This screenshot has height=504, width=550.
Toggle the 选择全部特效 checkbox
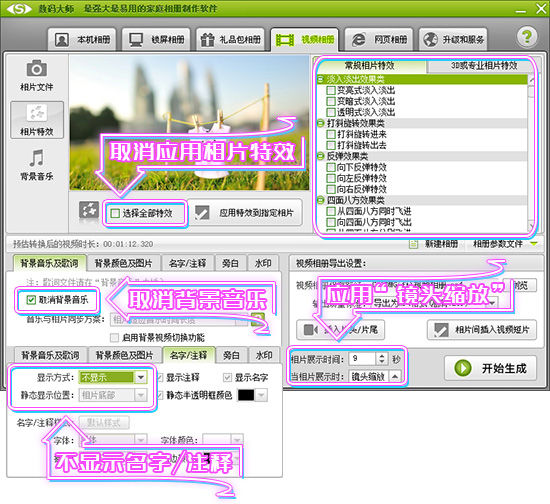(115, 213)
